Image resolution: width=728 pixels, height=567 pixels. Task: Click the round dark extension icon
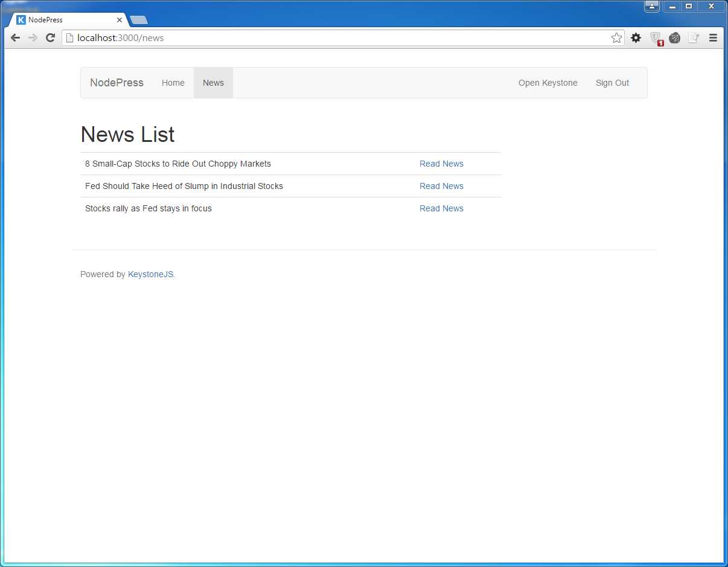click(x=674, y=37)
